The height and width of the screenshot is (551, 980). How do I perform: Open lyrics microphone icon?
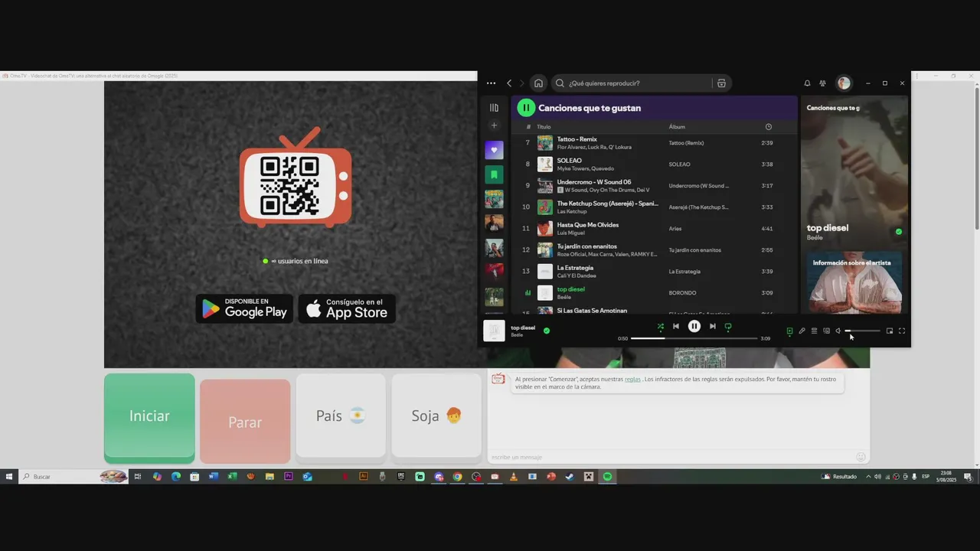pos(802,331)
